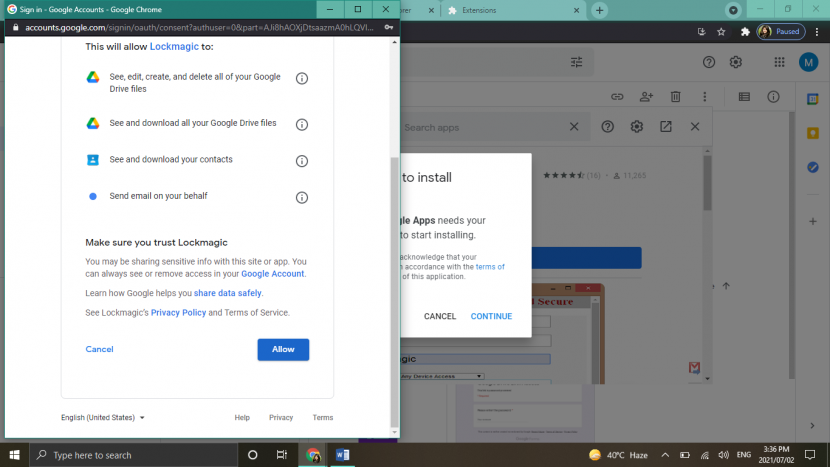
Task: Open the volume control in tray
Action: pos(723,455)
